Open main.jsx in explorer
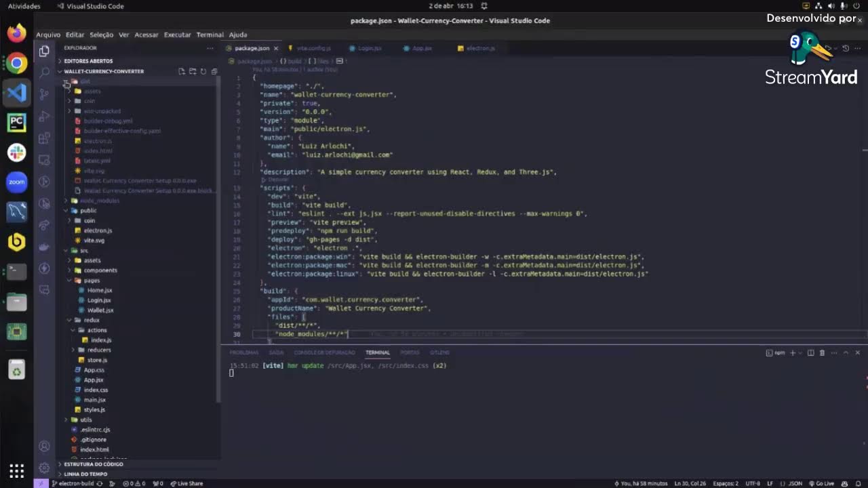 (95, 400)
